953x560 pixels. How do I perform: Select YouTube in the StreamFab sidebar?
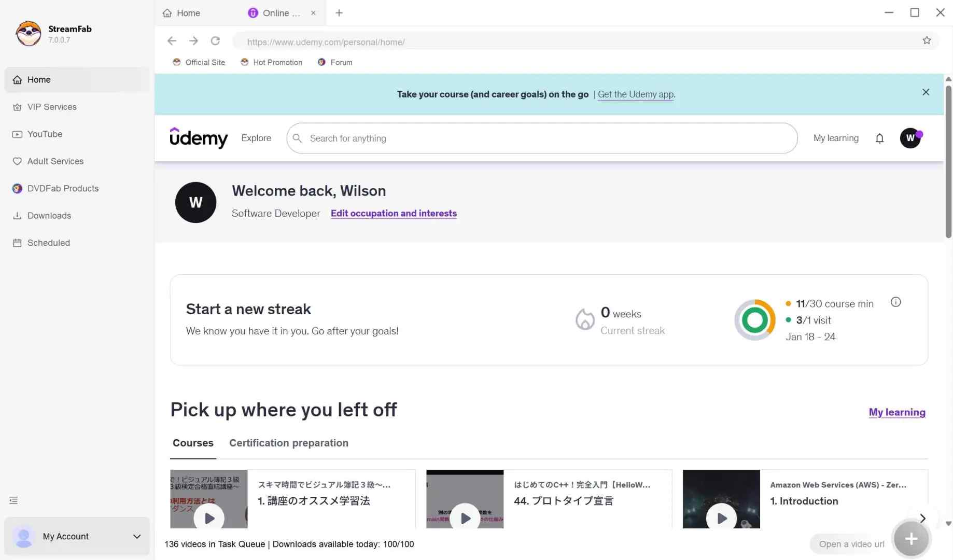(45, 134)
